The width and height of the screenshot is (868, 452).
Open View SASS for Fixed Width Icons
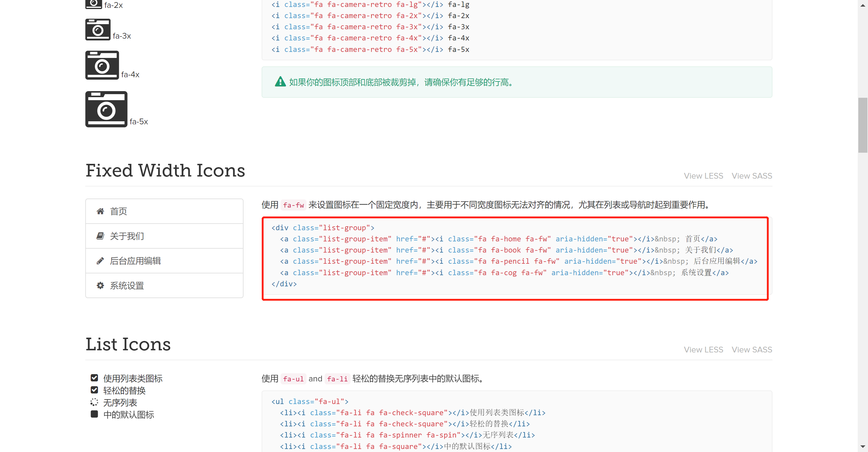751,176
